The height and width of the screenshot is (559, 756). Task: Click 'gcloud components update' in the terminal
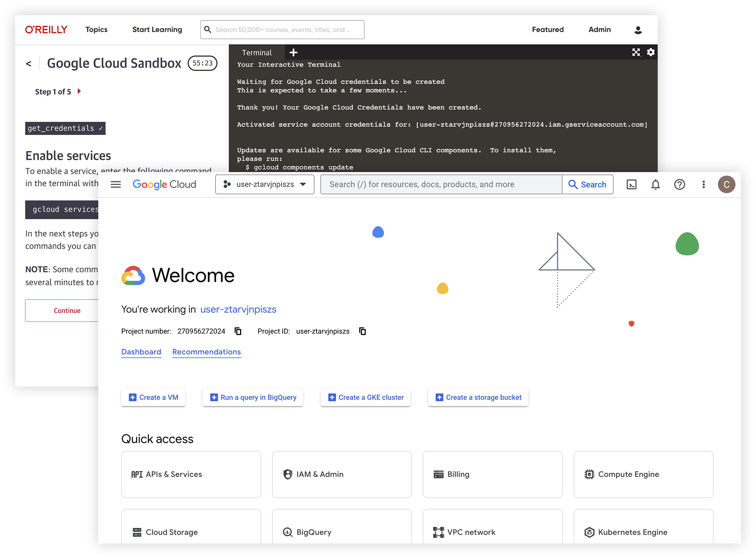pyautogui.click(x=304, y=167)
